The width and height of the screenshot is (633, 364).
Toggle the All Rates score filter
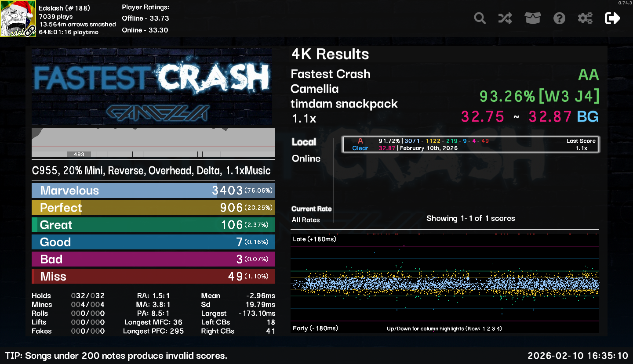pos(306,220)
